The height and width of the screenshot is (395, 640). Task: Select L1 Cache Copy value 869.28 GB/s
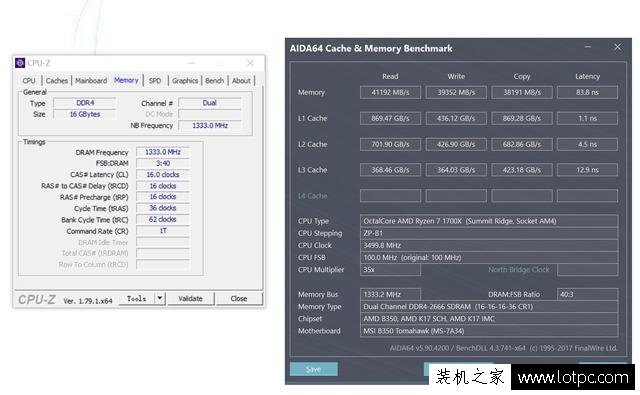click(x=522, y=118)
